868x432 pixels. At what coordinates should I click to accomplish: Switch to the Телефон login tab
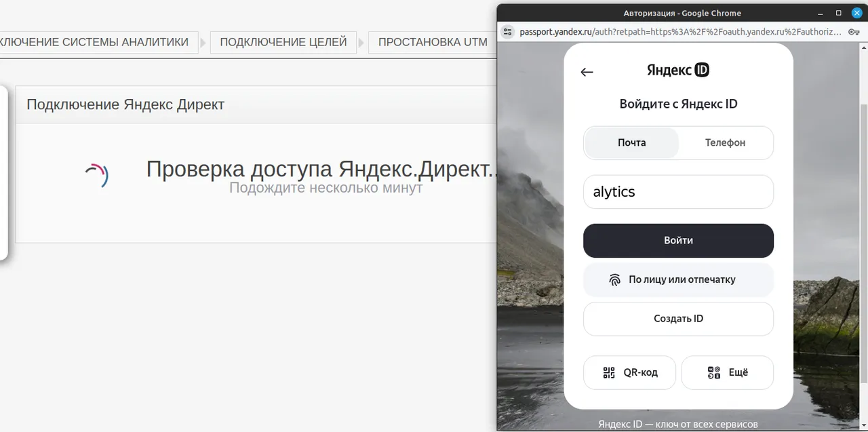pyautogui.click(x=725, y=142)
